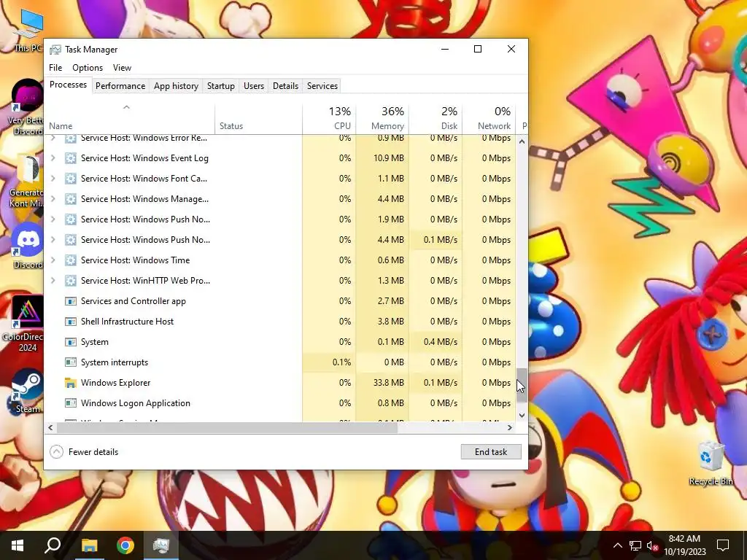Switch to the Startup tab

220,86
